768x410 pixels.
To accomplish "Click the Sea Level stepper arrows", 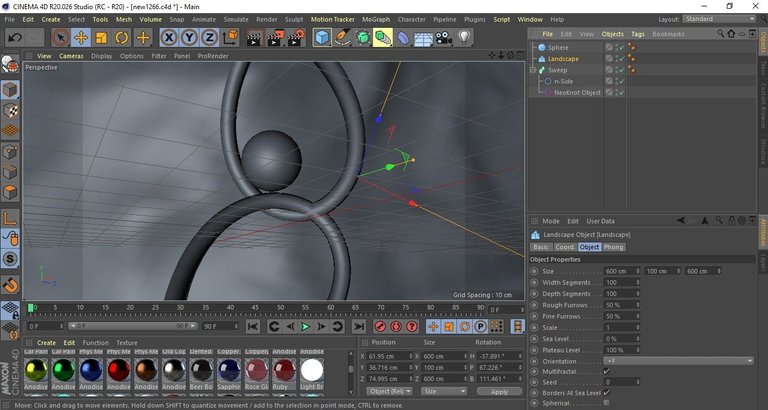I will click(637, 338).
